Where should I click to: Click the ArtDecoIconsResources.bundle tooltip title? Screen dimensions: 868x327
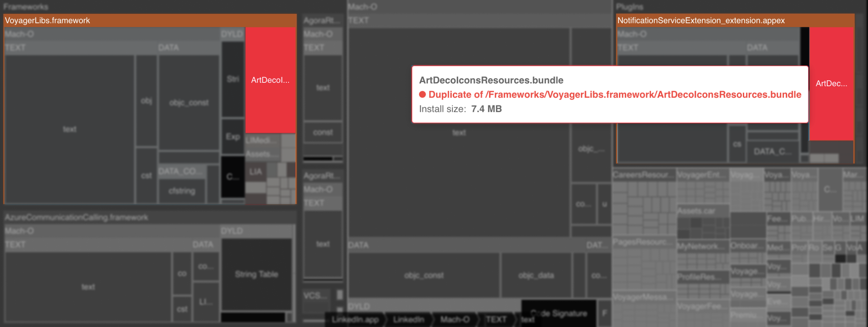[x=491, y=80]
